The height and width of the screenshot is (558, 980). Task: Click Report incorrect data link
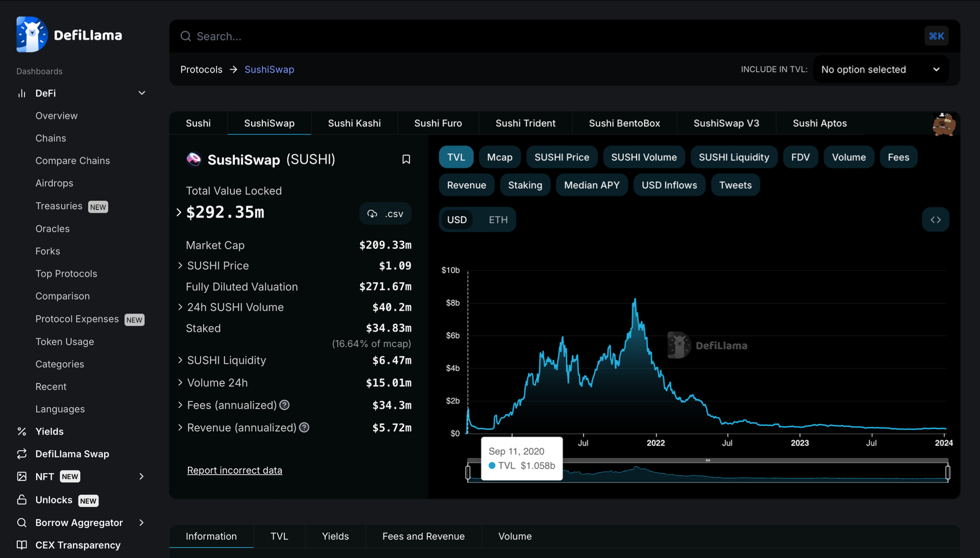[x=234, y=470]
